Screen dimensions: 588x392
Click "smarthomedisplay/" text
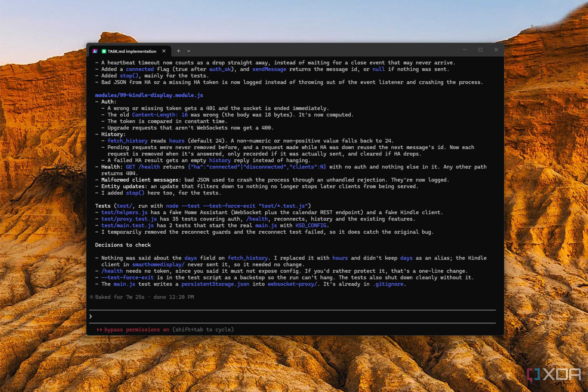coord(158,264)
